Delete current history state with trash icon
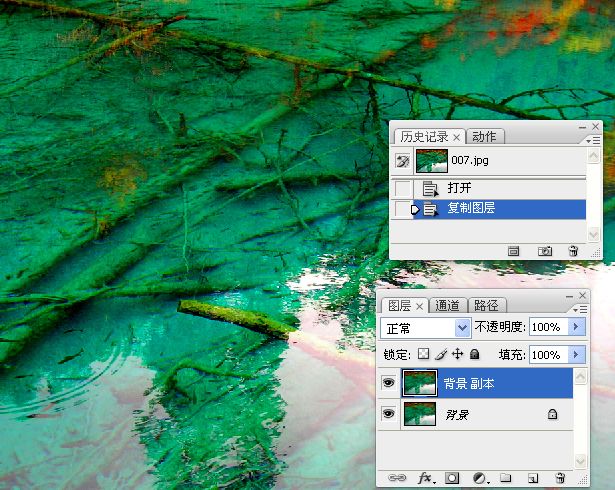 573,251
